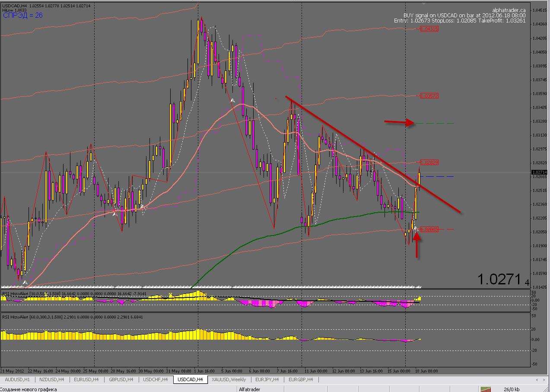Click the connection status bars icon
This screenshot has height=392, width=550.
pyautogui.click(x=486, y=389)
